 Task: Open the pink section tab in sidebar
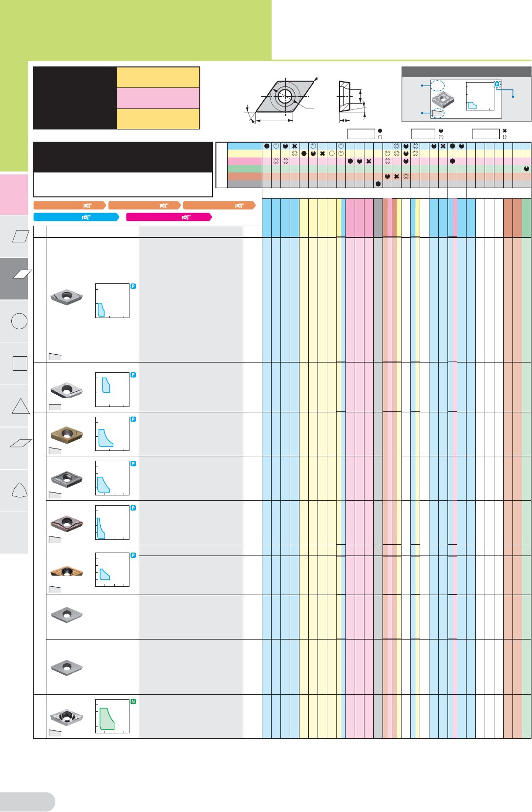tap(14, 194)
